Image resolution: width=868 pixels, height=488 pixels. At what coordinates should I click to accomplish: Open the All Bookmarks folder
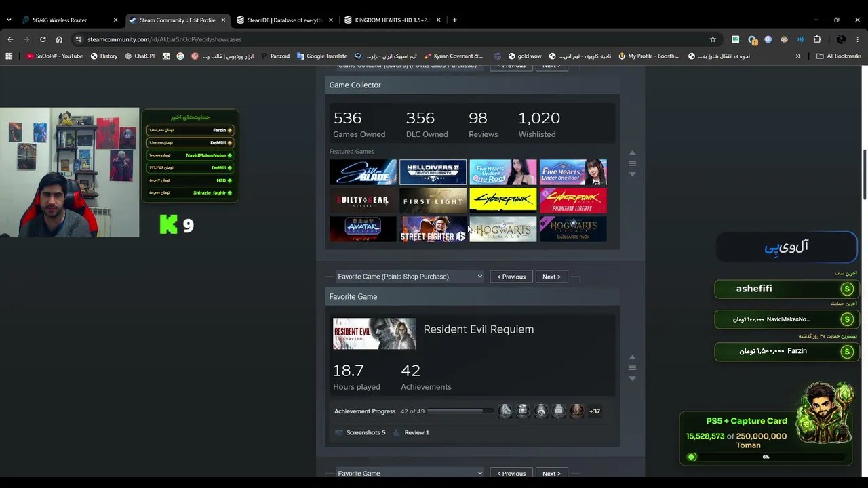[839, 56]
